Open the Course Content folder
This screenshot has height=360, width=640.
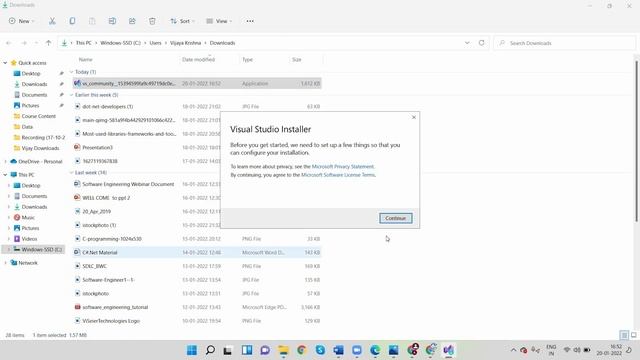point(38,116)
